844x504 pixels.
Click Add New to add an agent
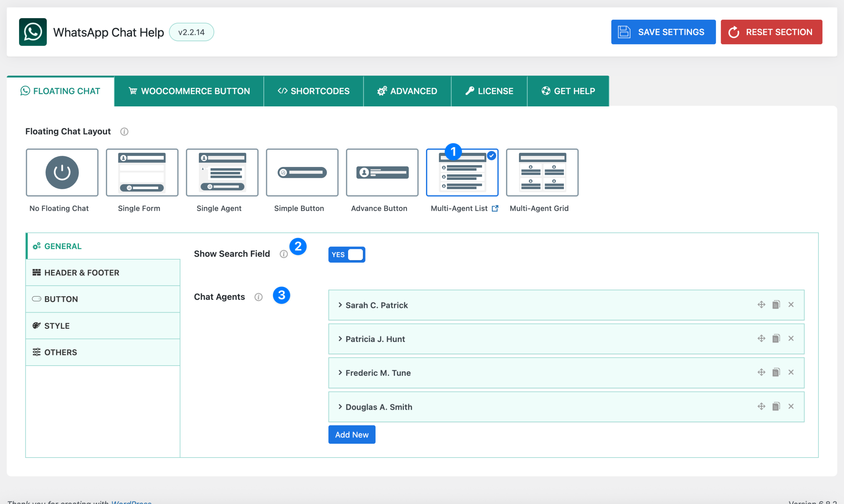point(351,435)
